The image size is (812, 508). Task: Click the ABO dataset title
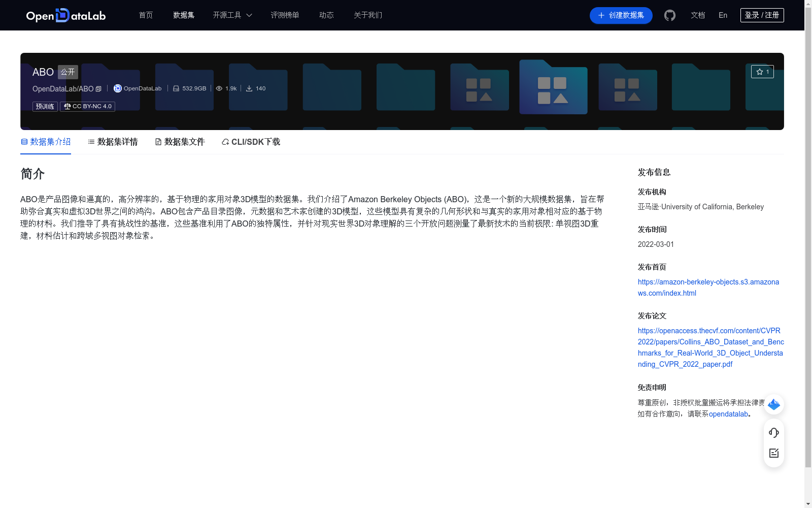(x=43, y=72)
